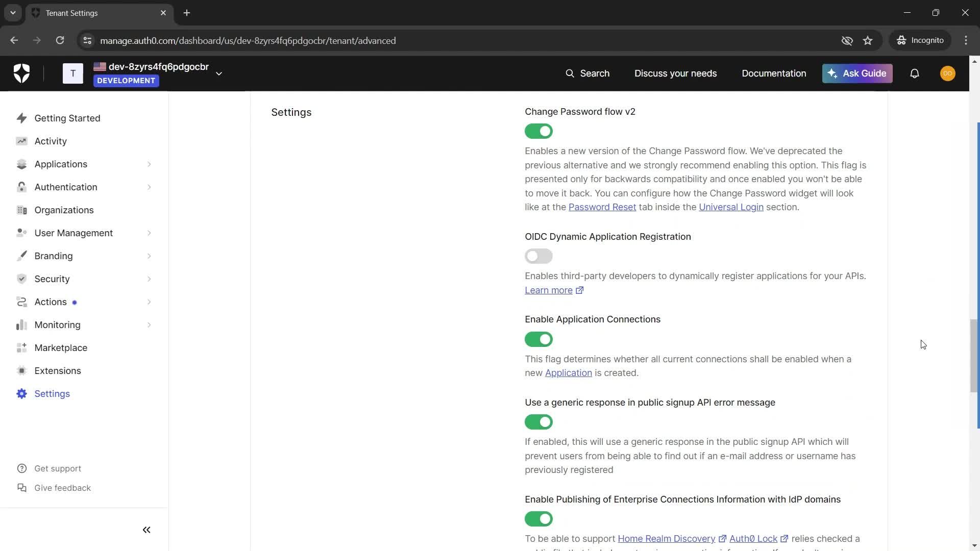Click the page vertical scrollbar thumb

(x=974, y=356)
